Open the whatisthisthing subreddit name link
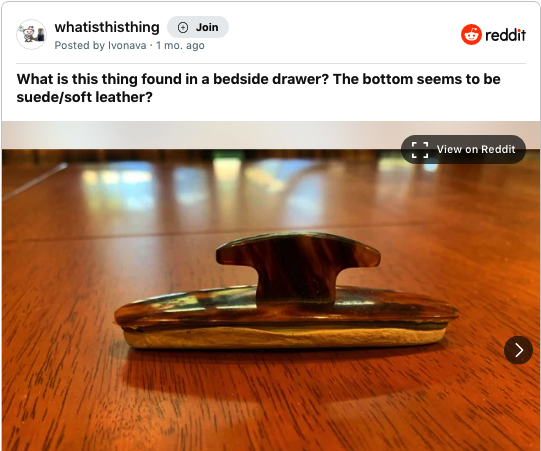541x451 pixels. [107, 27]
